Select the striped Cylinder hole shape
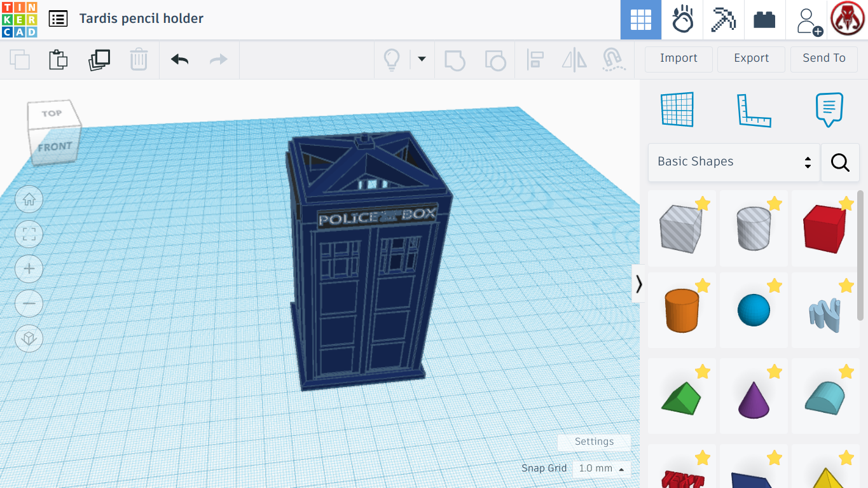The width and height of the screenshot is (868, 488). (754, 228)
